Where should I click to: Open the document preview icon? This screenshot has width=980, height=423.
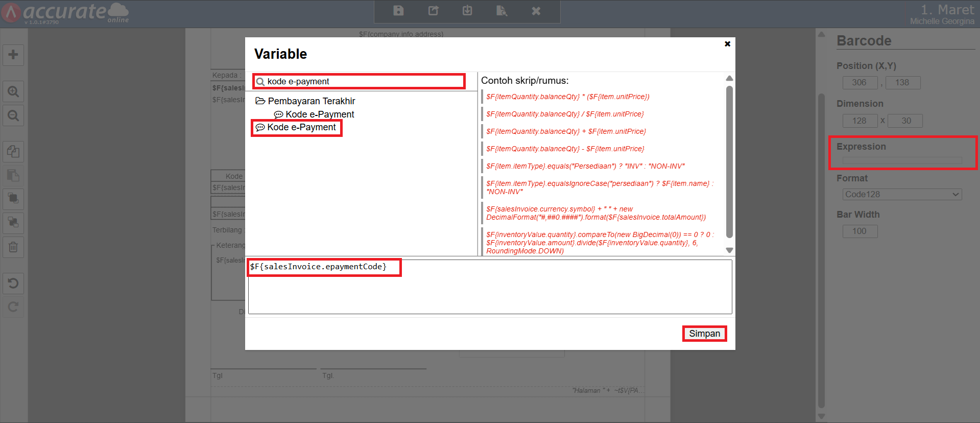501,11
